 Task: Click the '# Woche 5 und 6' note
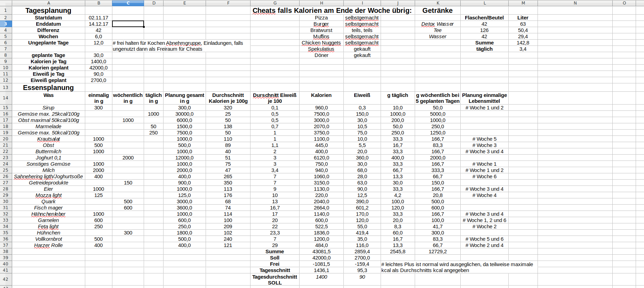click(484, 239)
